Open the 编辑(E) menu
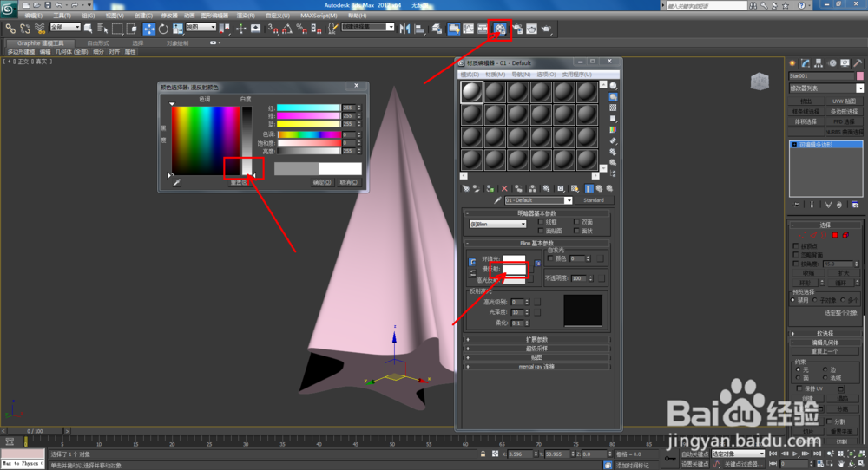This screenshot has width=868, height=470. click(x=34, y=16)
